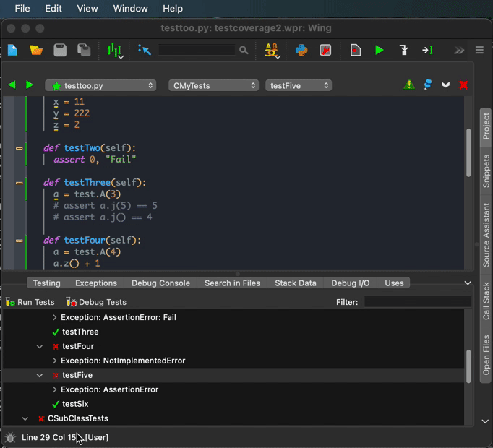Click the toolbar search text field
Screen dimensions: 493x448
(197, 50)
